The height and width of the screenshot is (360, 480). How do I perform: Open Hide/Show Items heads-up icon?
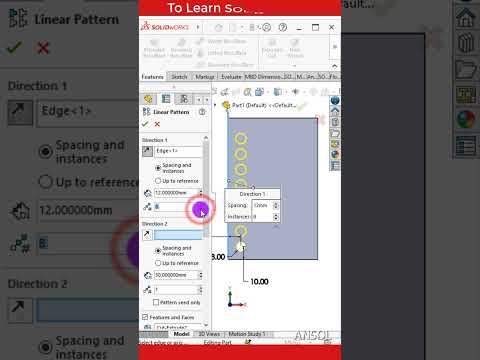[295, 91]
